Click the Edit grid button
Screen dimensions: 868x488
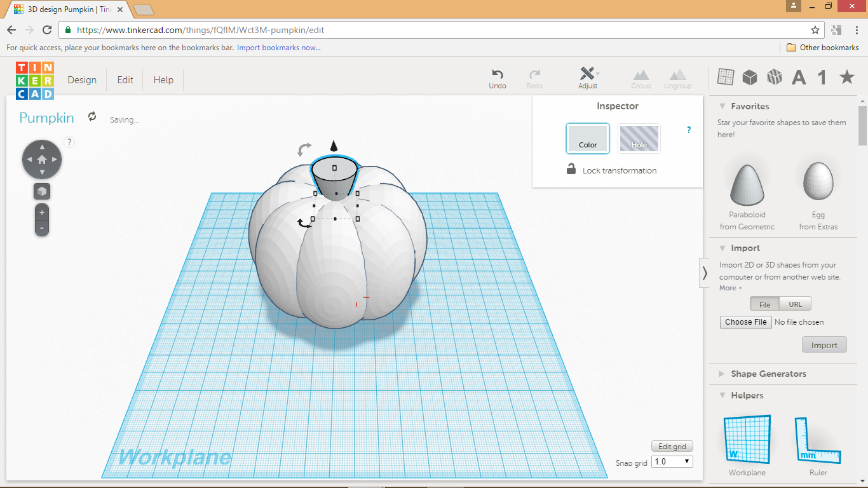coord(672,445)
